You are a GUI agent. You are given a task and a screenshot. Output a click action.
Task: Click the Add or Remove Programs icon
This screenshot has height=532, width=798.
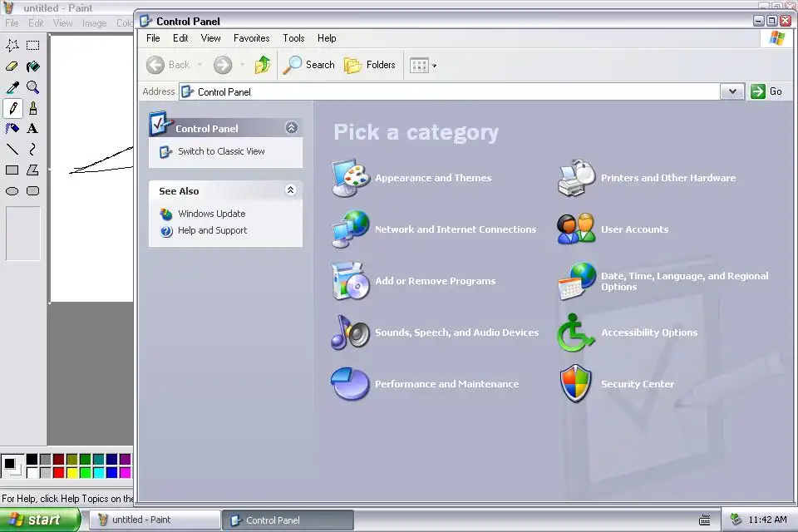(x=350, y=280)
